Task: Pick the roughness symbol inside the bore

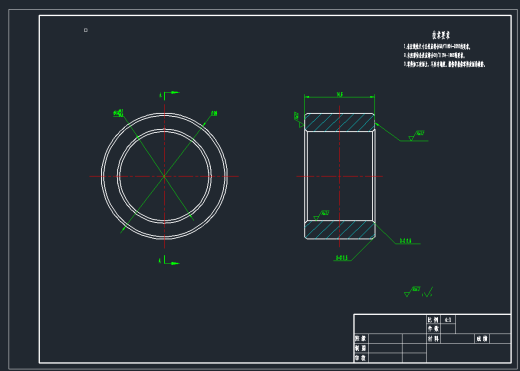Action: [321, 215]
